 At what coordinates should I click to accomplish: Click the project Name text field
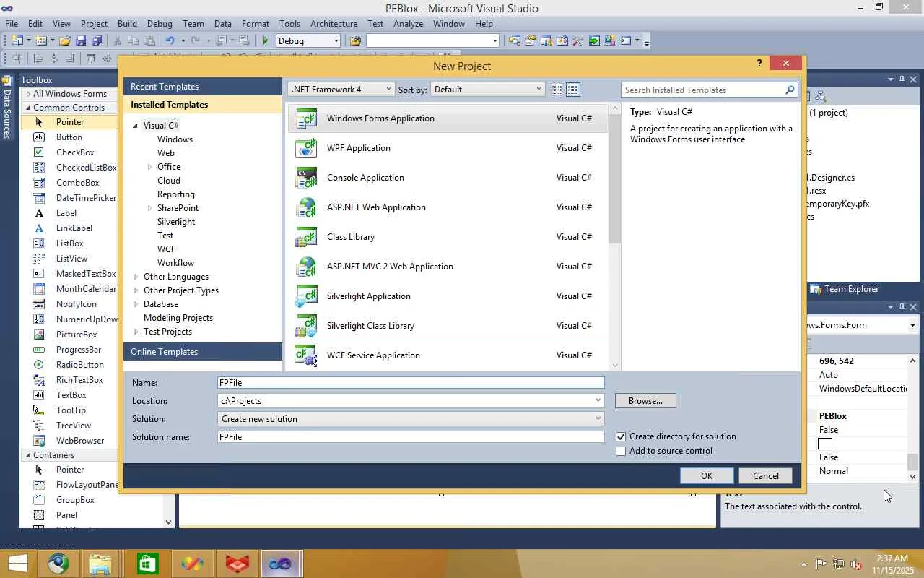click(x=411, y=383)
